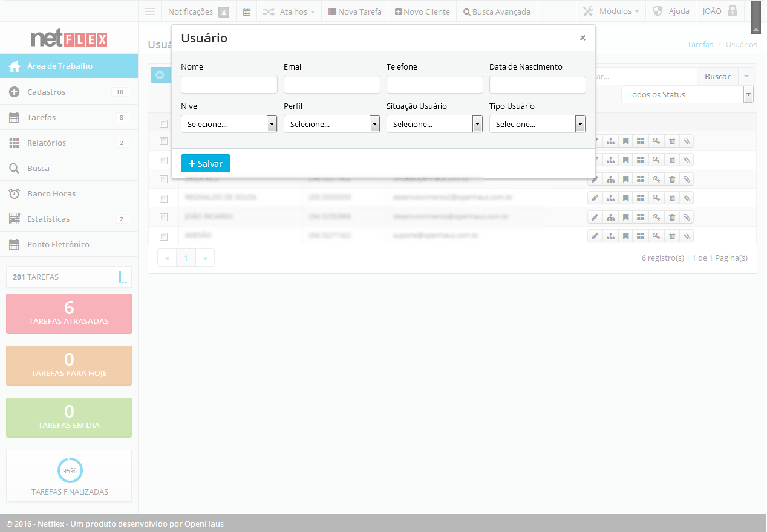Click the hierarchy icon in the third row
The width and height of the screenshot is (767, 532).
[611, 179]
